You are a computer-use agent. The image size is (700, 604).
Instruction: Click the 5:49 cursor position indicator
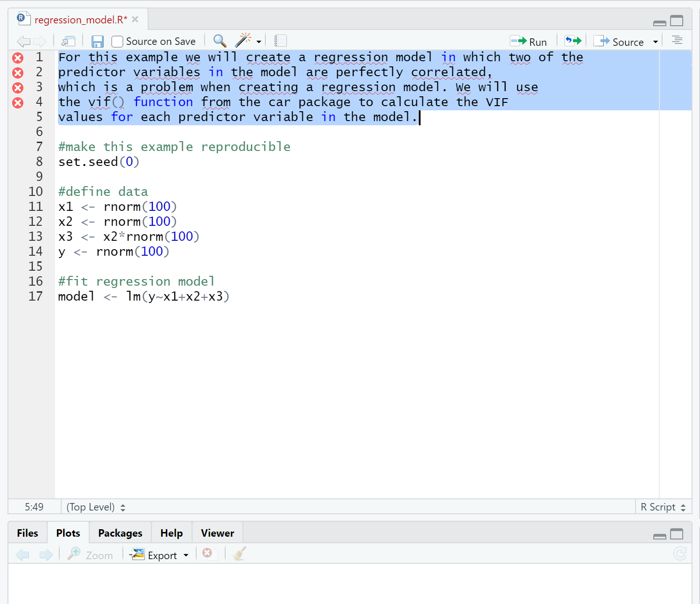pyautogui.click(x=34, y=507)
